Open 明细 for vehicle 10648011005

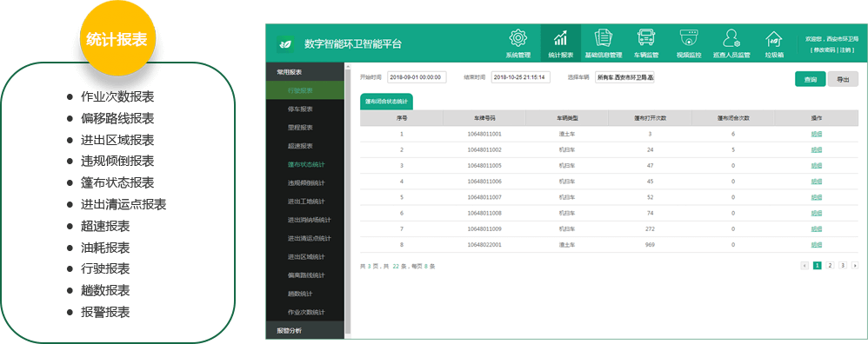tap(817, 165)
